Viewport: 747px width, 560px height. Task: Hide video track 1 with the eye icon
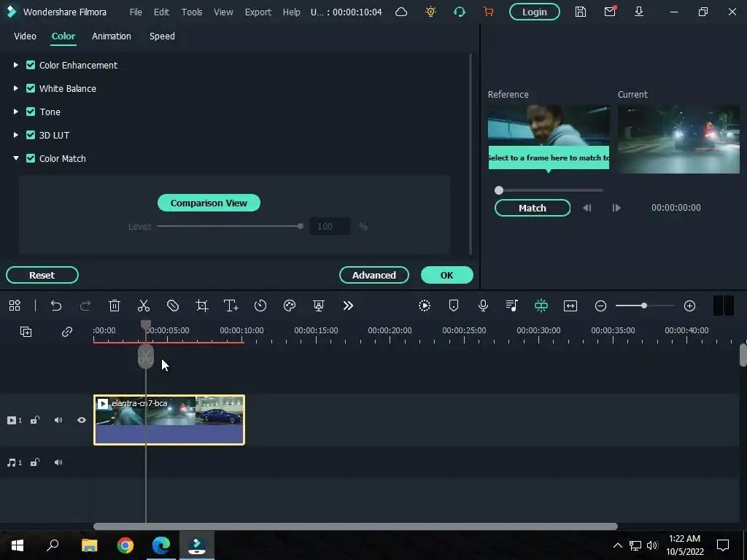pyautogui.click(x=82, y=421)
